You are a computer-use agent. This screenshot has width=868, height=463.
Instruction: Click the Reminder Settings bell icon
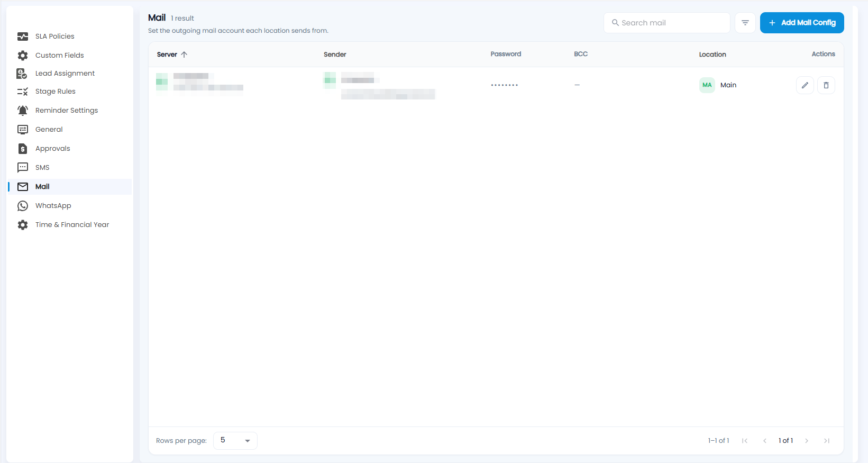(x=23, y=111)
